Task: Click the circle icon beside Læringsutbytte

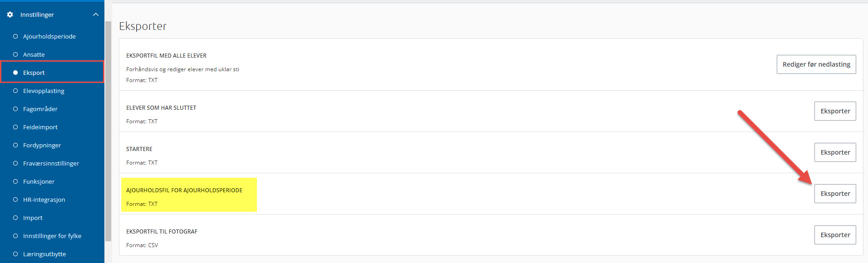Action: [x=15, y=254]
